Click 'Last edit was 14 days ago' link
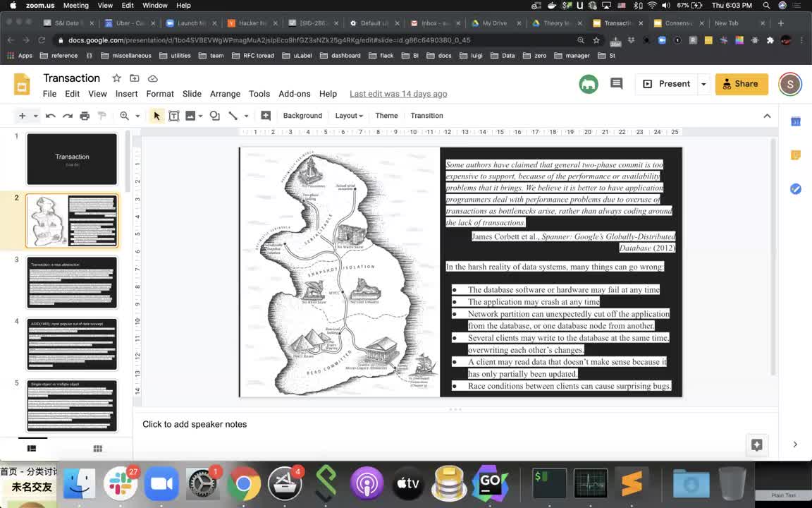This screenshot has width=812, height=508. 398,94
